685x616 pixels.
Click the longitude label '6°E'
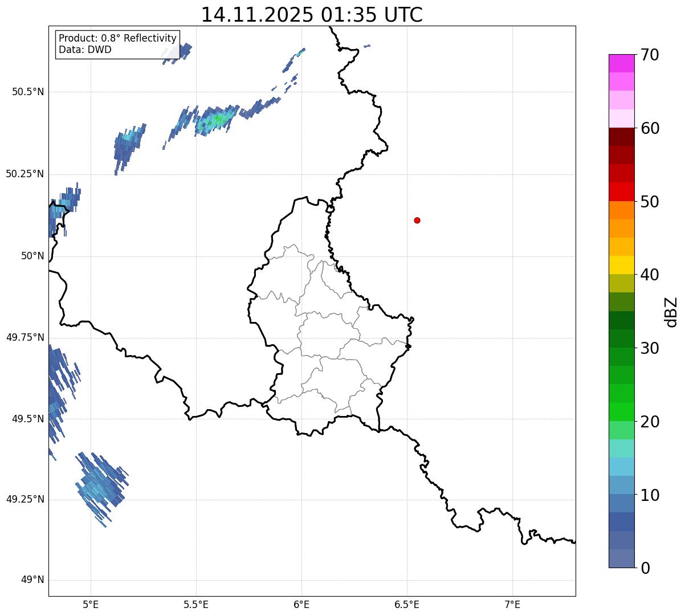301,605
